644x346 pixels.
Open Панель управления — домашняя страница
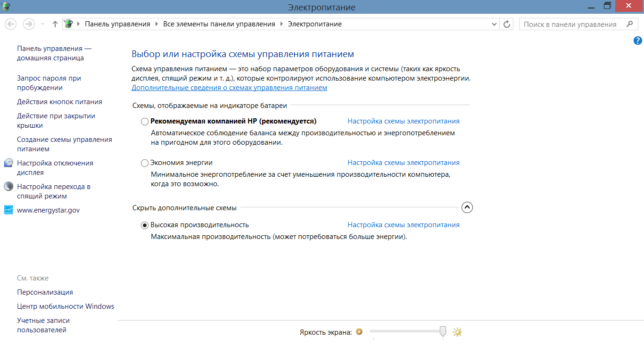54,53
